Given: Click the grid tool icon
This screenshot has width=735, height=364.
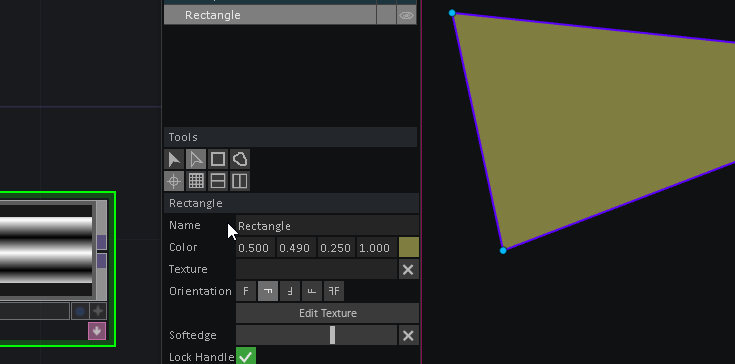Looking at the screenshot, I should [196, 181].
